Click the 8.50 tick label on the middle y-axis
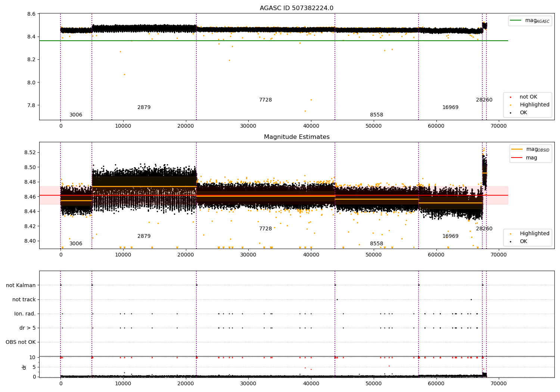 [x=30, y=167]
